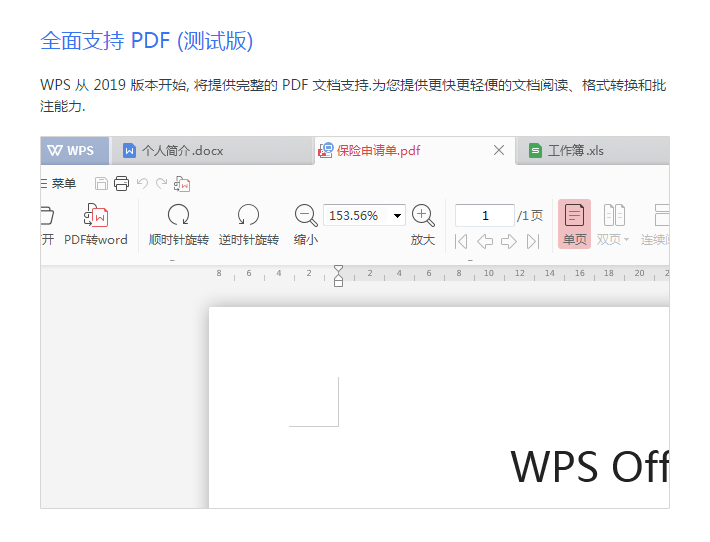Go to the previous page arrow
This screenshot has width=710, height=542.
click(x=485, y=241)
